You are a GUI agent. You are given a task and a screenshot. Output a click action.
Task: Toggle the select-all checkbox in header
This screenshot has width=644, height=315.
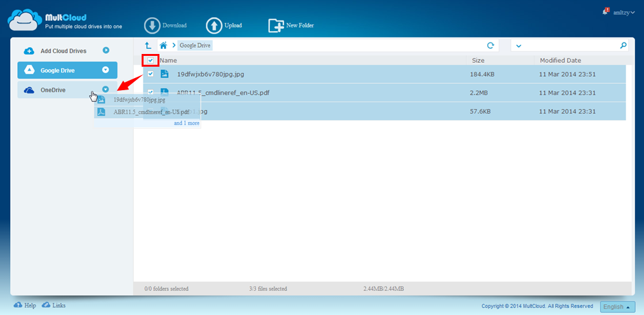tap(151, 60)
